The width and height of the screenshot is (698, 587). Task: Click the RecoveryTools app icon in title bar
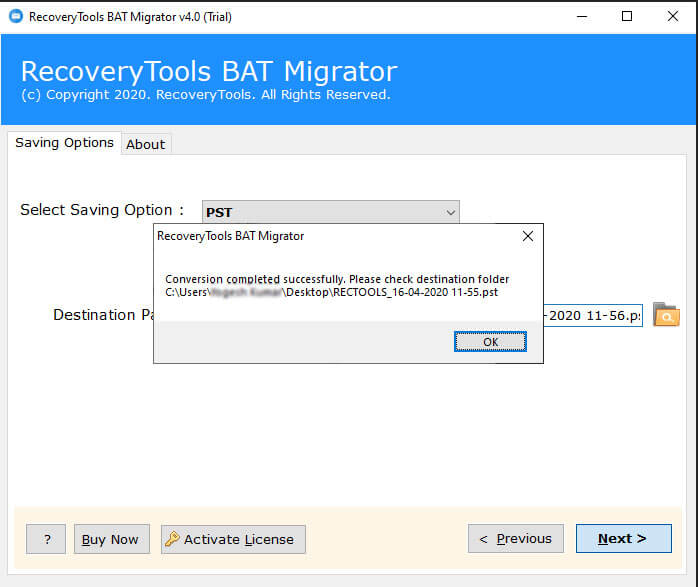pyautogui.click(x=16, y=16)
